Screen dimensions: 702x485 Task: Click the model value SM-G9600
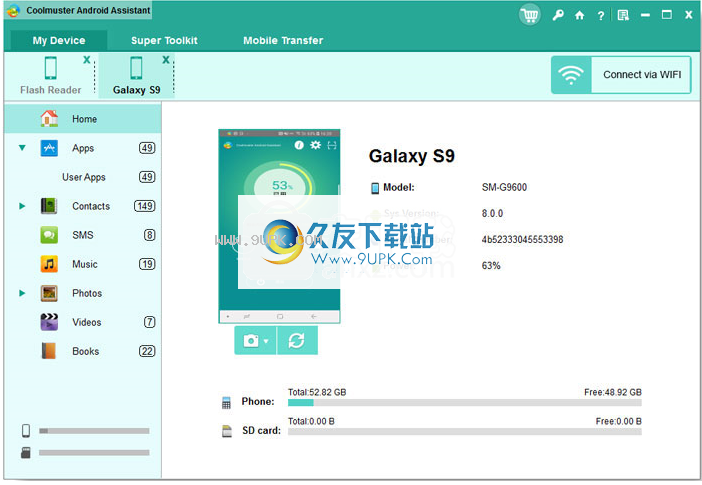pyautogui.click(x=504, y=188)
